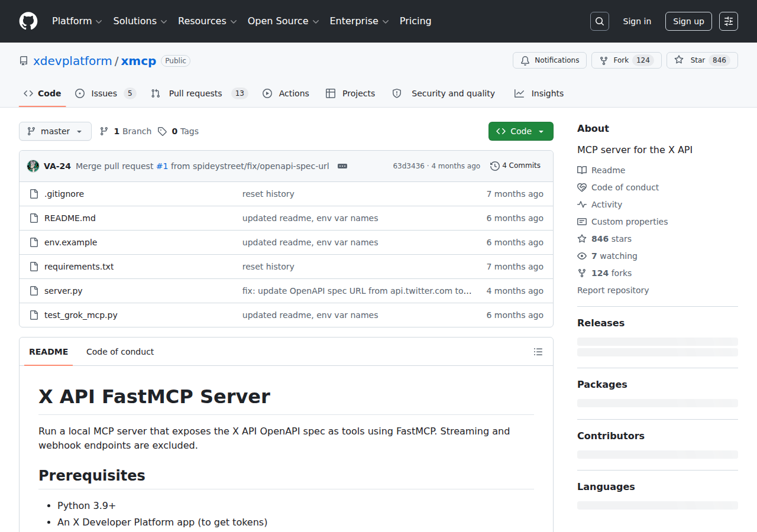Open the Pricing page

[x=416, y=21]
